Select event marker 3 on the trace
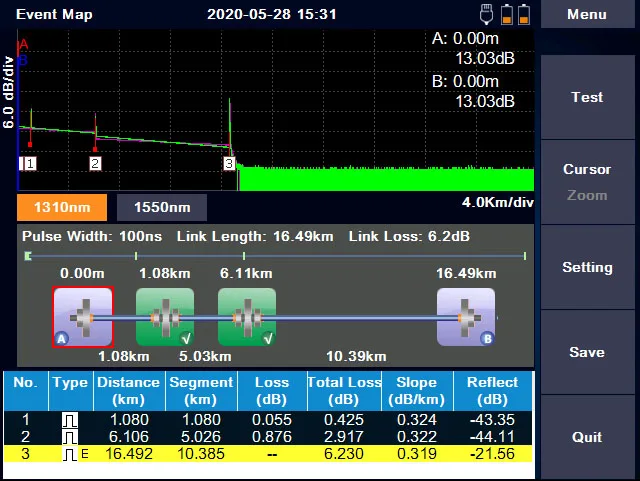 (x=229, y=163)
